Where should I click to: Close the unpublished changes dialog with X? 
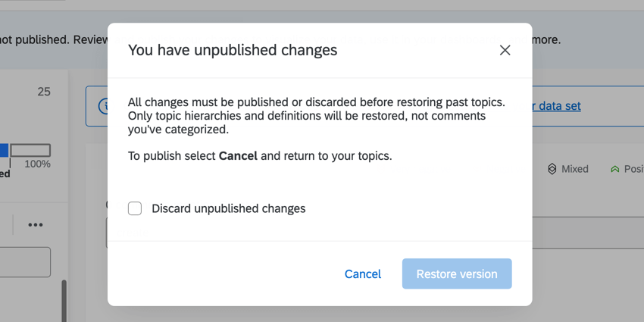505,50
